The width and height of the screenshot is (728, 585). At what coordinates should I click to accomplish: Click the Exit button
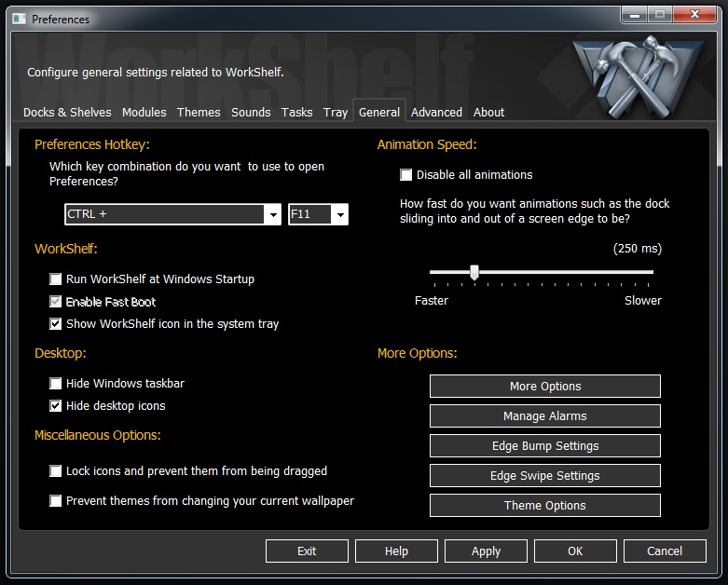point(307,551)
